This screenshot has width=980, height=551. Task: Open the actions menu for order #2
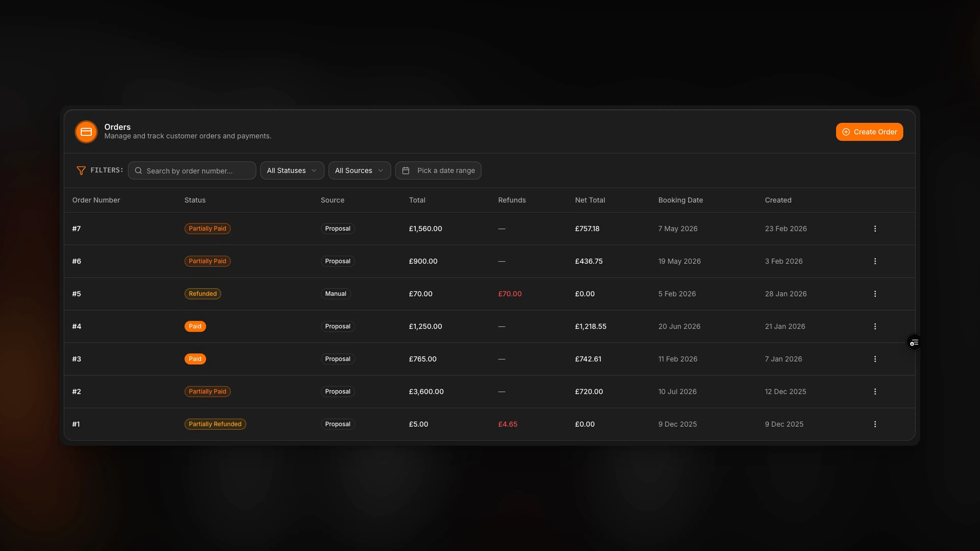(875, 391)
